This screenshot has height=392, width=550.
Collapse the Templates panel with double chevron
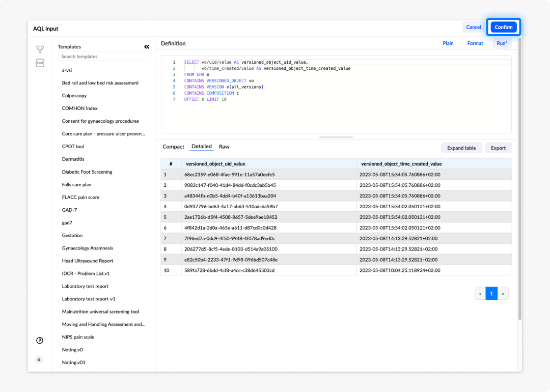coord(147,47)
